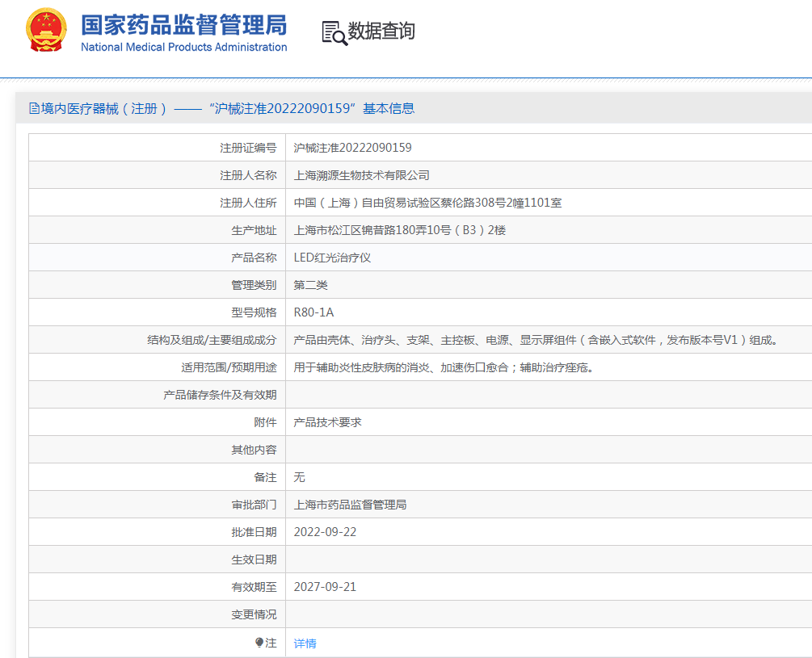Viewport: 812px width, 658px height.
Task: Select the registrant address with 蔡伦路308号
Action: (427, 203)
